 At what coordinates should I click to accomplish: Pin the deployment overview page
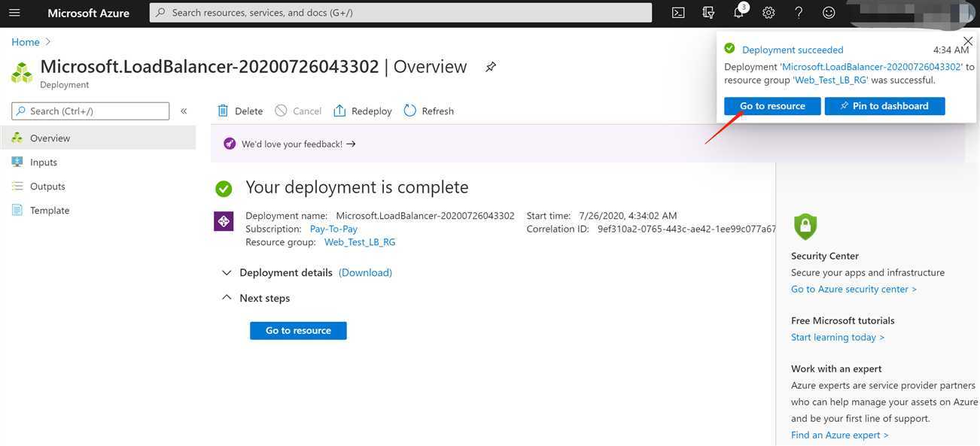click(491, 67)
